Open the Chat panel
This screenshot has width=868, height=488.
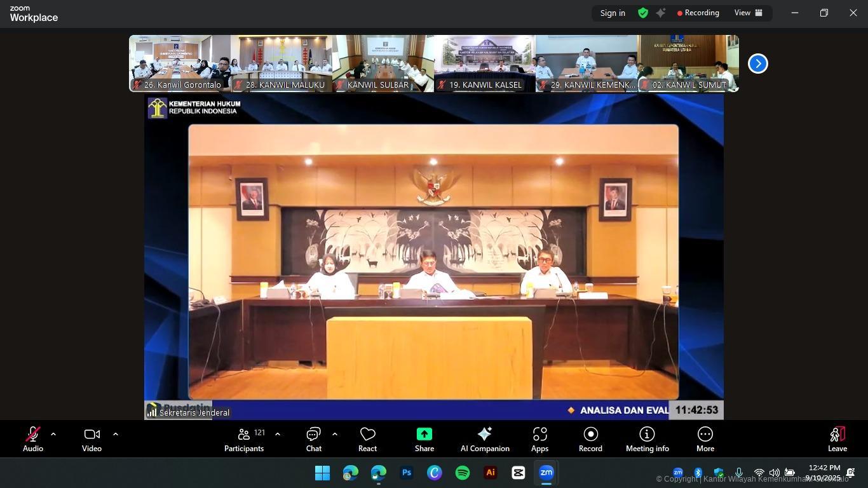click(x=314, y=440)
